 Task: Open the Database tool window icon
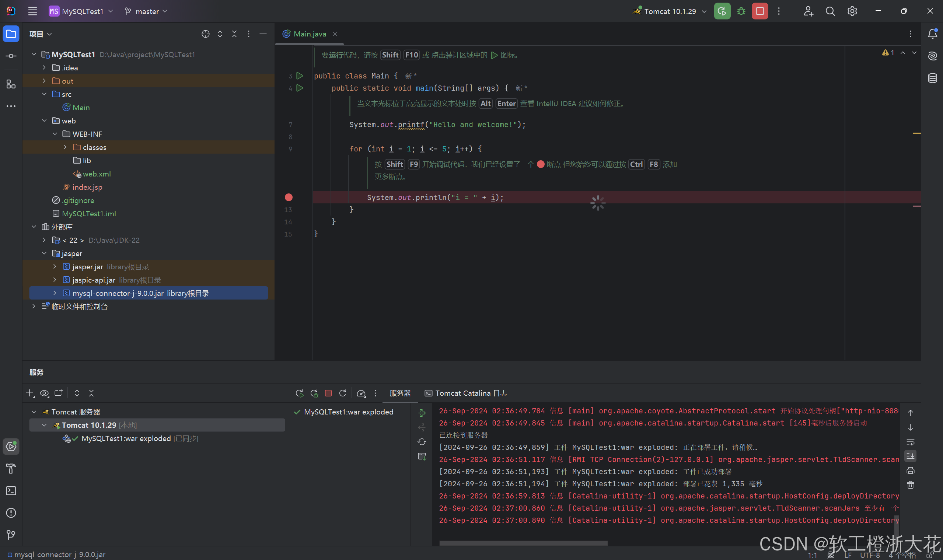click(x=932, y=78)
